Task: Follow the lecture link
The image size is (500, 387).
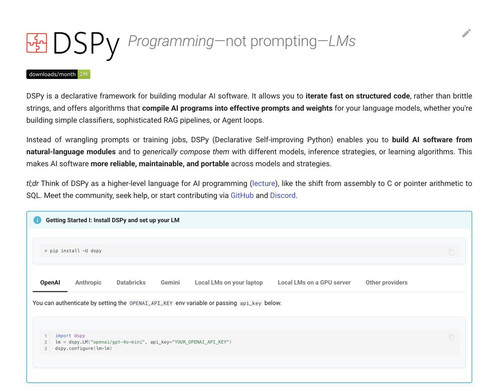Action: click(x=264, y=183)
